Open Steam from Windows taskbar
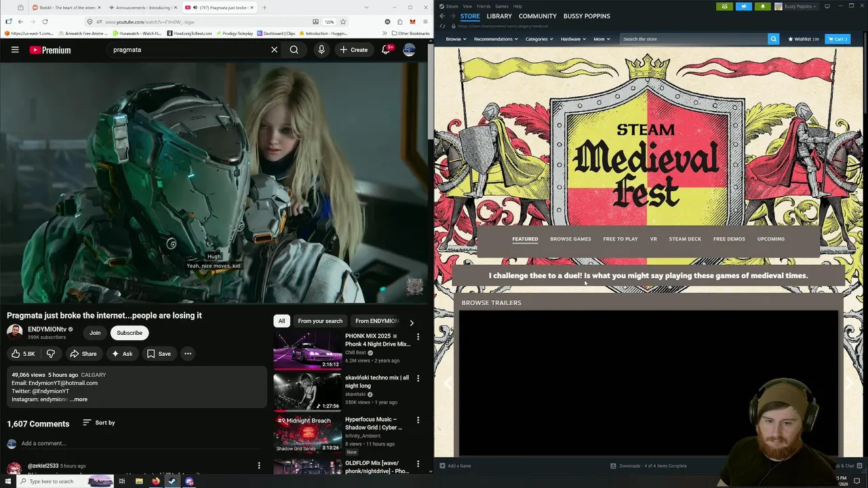868x488 pixels. click(x=172, y=481)
